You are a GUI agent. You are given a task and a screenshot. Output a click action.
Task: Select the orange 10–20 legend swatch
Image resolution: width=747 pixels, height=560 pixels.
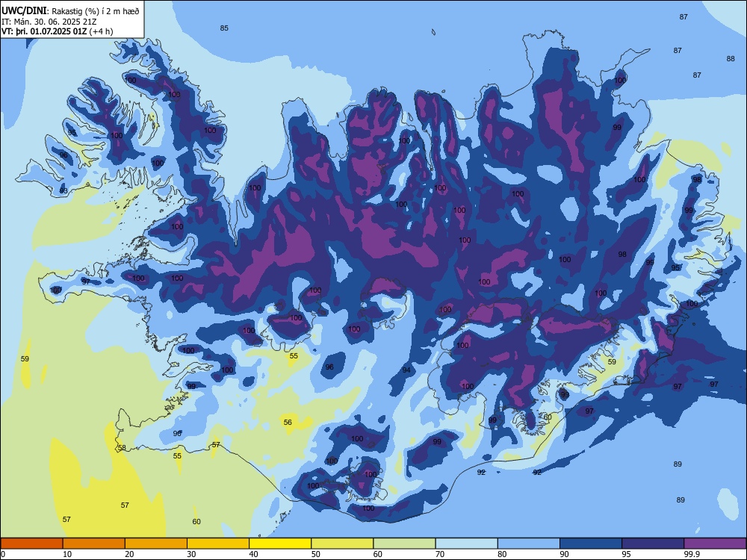pyautogui.click(x=94, y=544)
